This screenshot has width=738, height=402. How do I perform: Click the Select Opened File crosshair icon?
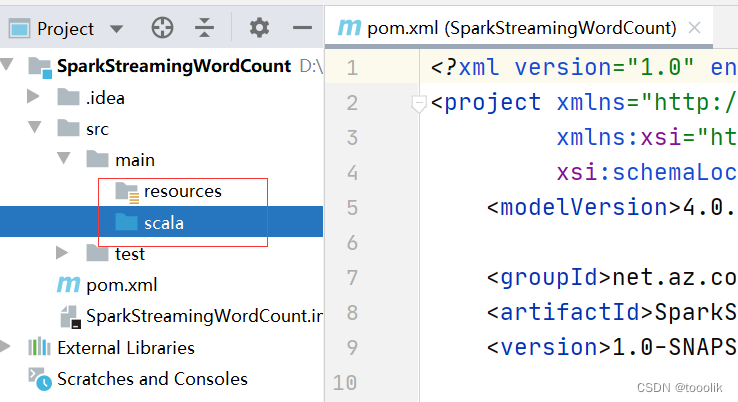click(162, 28)
